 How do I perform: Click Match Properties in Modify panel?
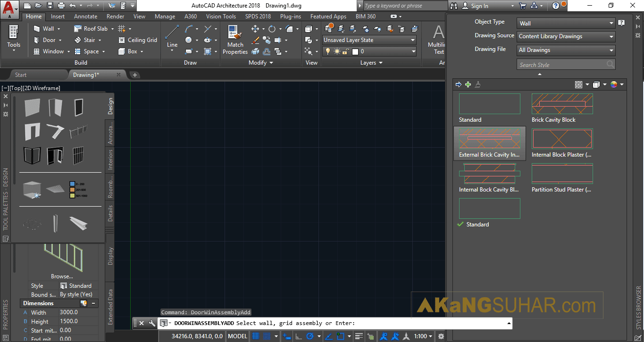235,40
